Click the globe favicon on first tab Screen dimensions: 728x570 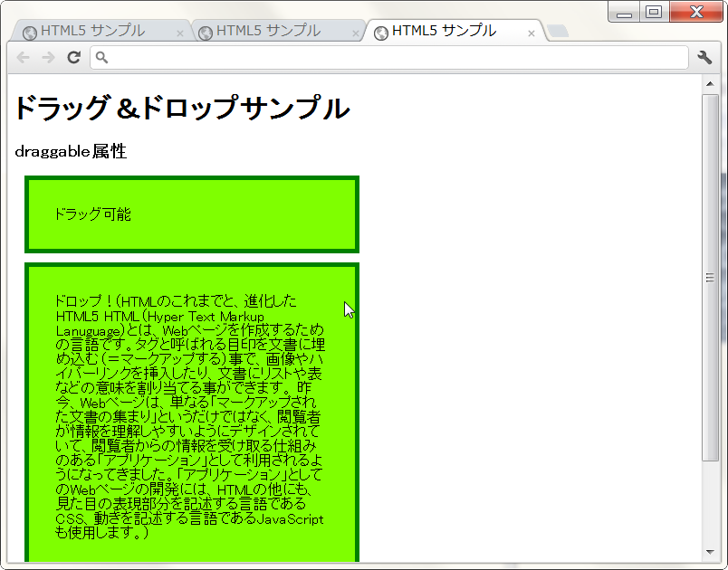pyautogui.click(x=30, y=33)
